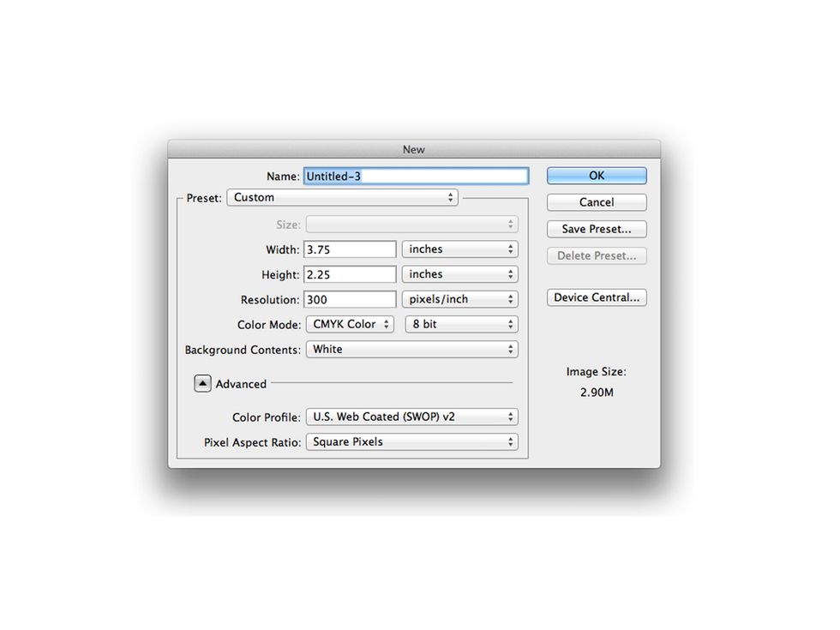
Task: Click the Save Preset button
Action: pyautogui.click(x=596, y=229)
